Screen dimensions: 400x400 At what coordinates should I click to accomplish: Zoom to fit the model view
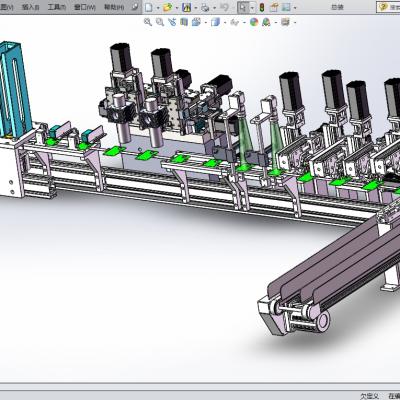(148, 22)
